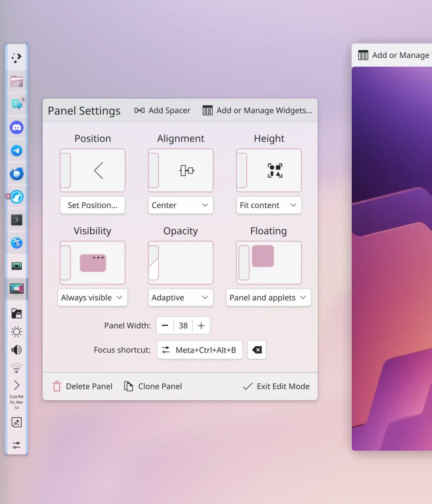The width and height of the screenshot is (432, 504).
Task: Open the KDE application launcher
Action: [17, 58]
